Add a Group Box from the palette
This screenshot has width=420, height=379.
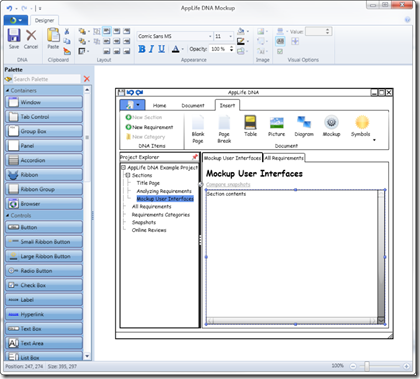(x=44, y=131)
